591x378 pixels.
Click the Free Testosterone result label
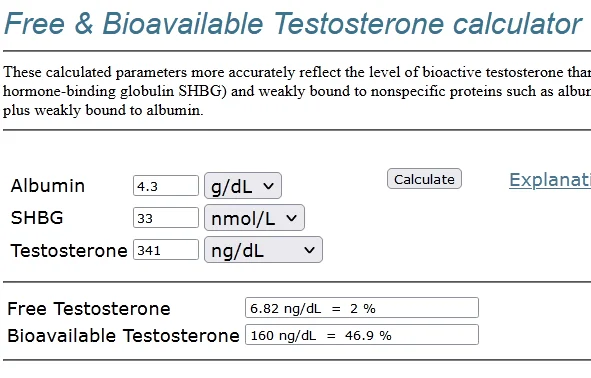[x=89, y=309]
